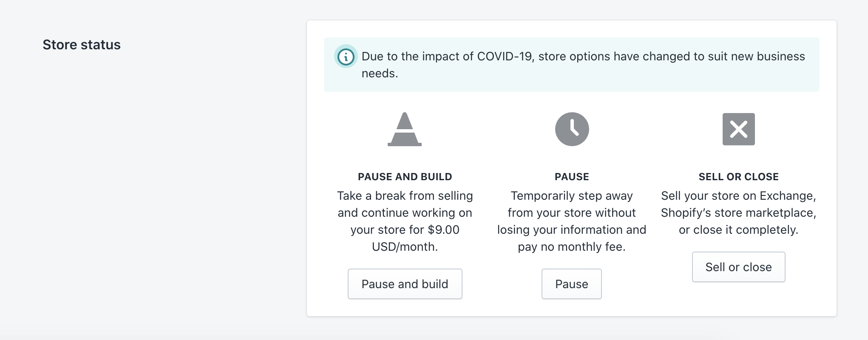Click "Temporarily step away" description line

pyautogui.click(x=572, y=196)
